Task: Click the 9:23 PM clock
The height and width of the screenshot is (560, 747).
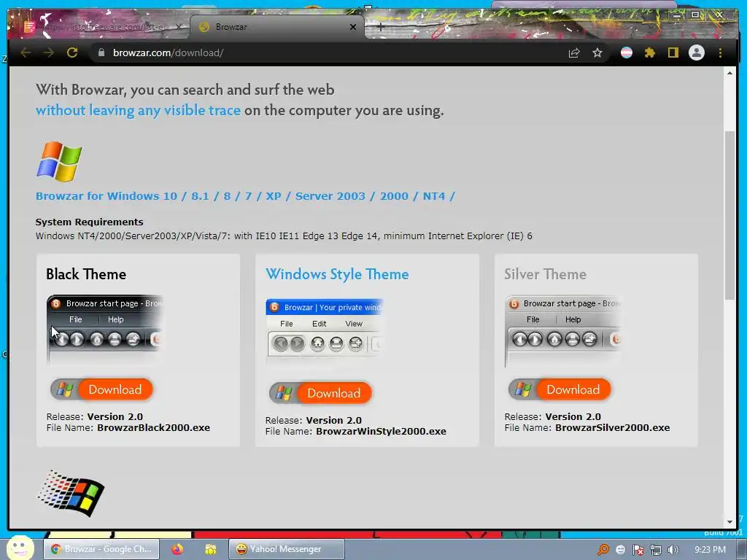Action: [x=710, y=550]
